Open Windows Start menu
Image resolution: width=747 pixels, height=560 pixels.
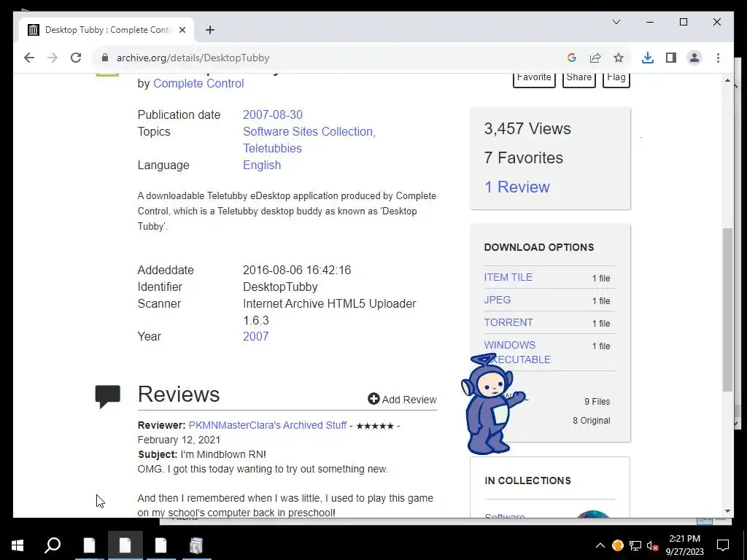coord(18,545)
